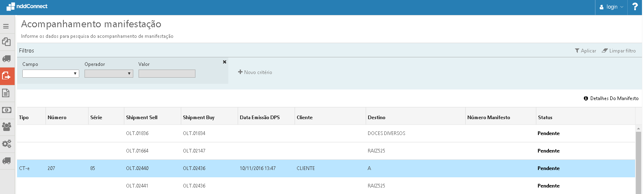Image resolution: width=644 pixels, height=194 pixels.
Task: Sort by the Shipment Sell column header
Action: (x=142, y=118)
